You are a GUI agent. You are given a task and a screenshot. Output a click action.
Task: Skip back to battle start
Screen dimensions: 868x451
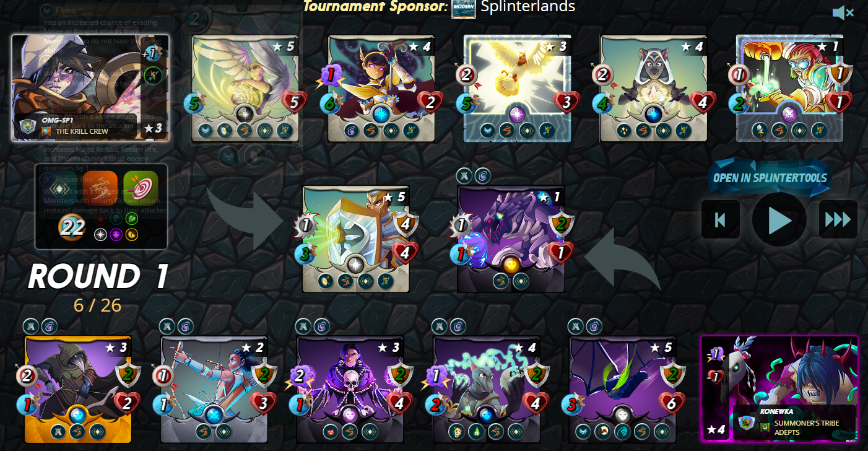[721, 219]
